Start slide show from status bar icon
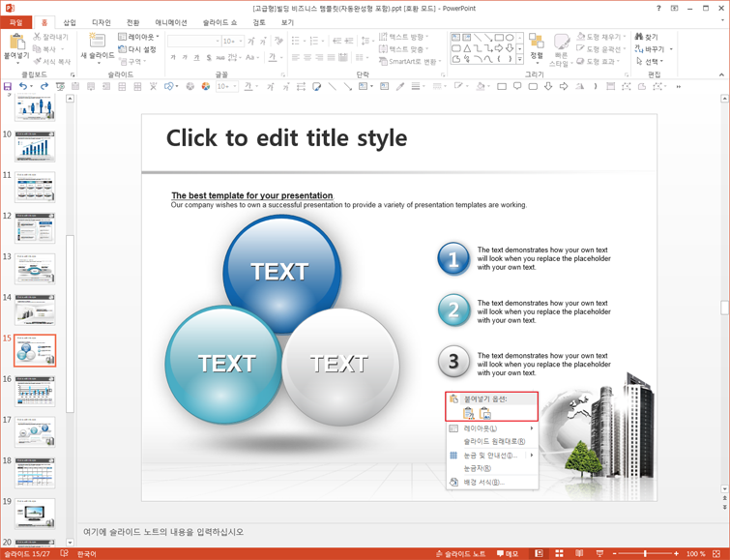The height and width of the screenshot is (560, 730). (599, 553)
